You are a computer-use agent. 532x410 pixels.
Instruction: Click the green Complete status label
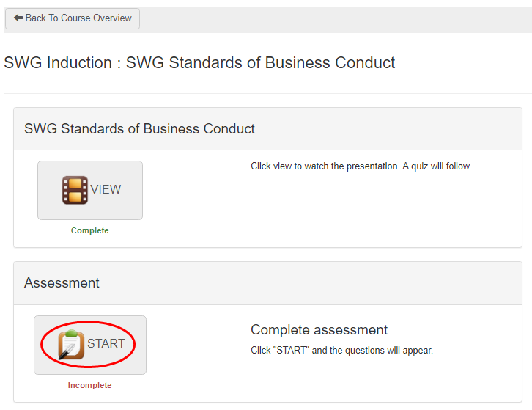pos(89,230)
